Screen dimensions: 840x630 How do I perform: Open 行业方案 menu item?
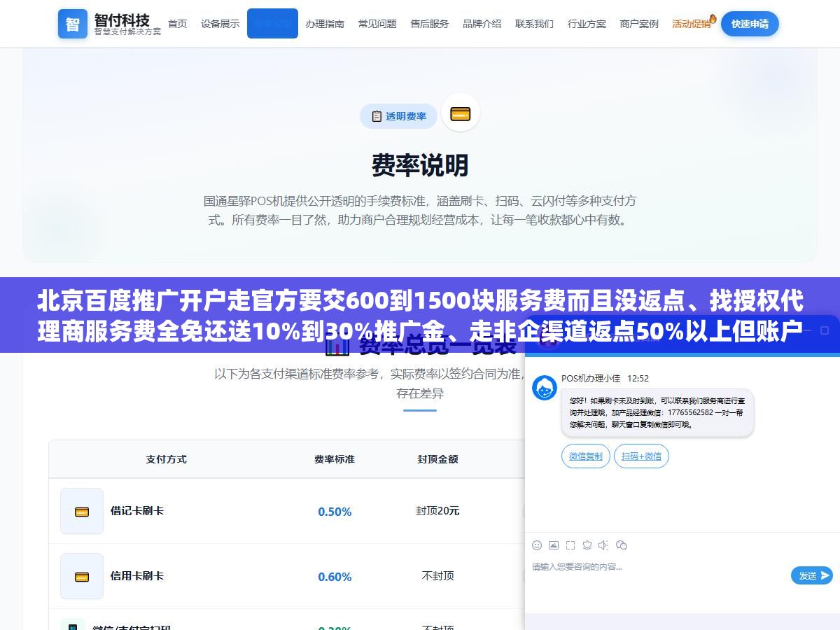[x=587, y=24]
